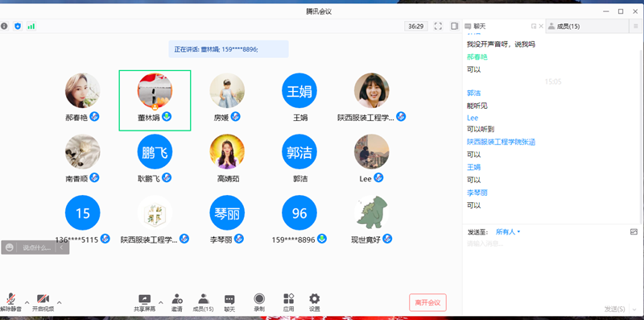Open the 所有人 recipient dropdown
The width and height of the screenshot is (644, 320).
click(508, 232)
